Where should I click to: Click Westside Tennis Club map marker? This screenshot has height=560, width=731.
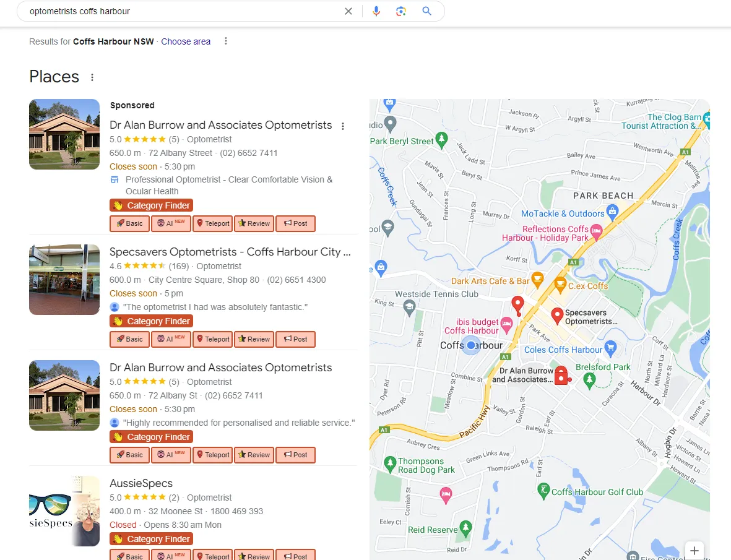click(409, 307)
